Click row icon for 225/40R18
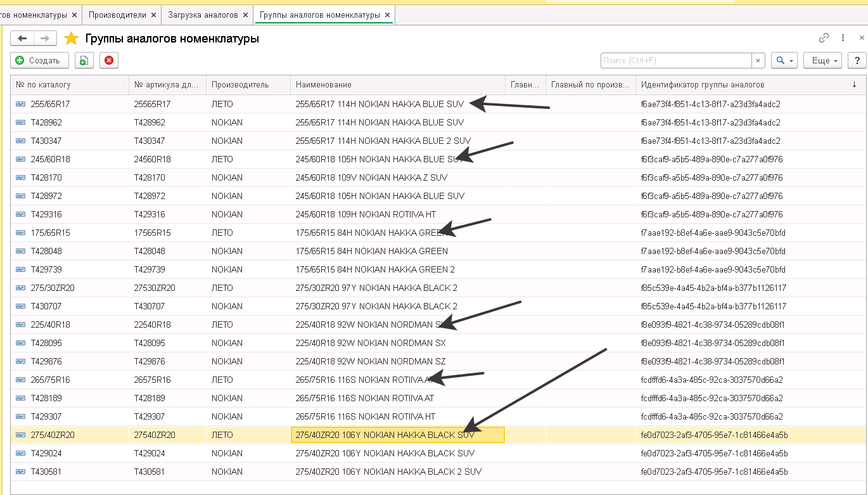Screen dimensions: 868x495 21,325
